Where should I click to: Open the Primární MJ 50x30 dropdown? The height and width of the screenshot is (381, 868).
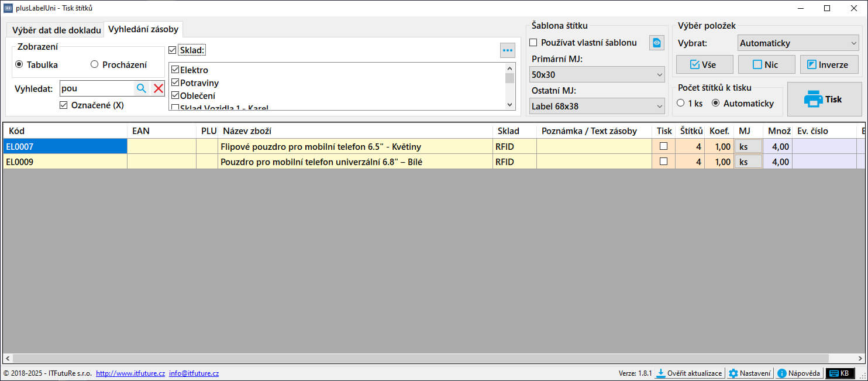[x=597, y=75]
